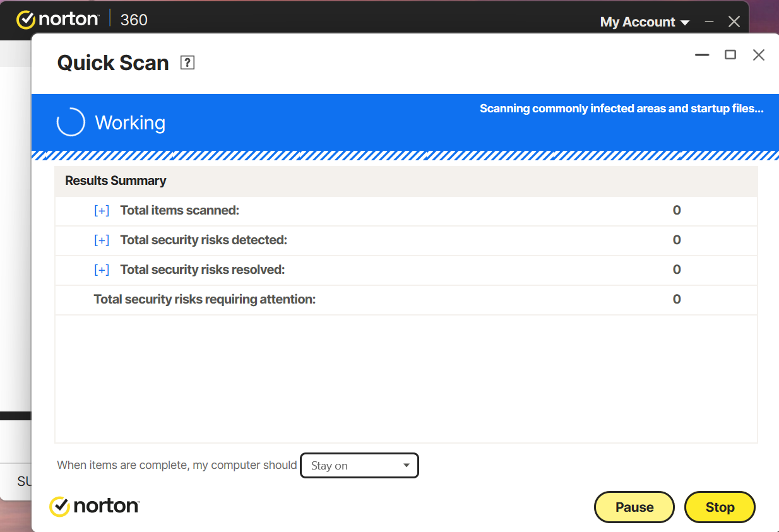Viewport: 779px width, 532px height.
Task: Click the Working status label
Action: 130,122
